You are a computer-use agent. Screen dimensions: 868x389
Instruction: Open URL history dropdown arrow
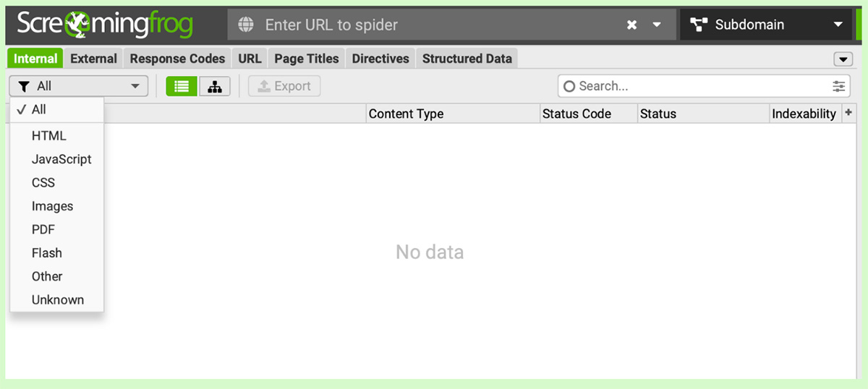[657, 25]
